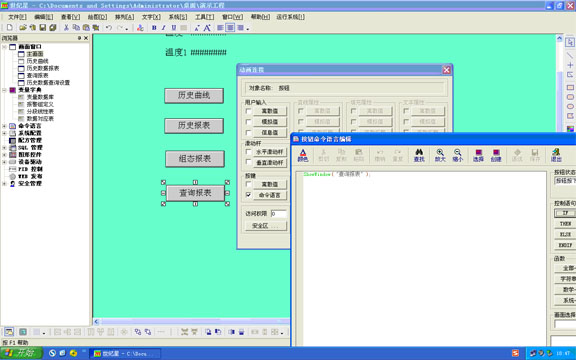Click the IF control statement button
This screenshot has width=576, height=360.
[565, 213]
